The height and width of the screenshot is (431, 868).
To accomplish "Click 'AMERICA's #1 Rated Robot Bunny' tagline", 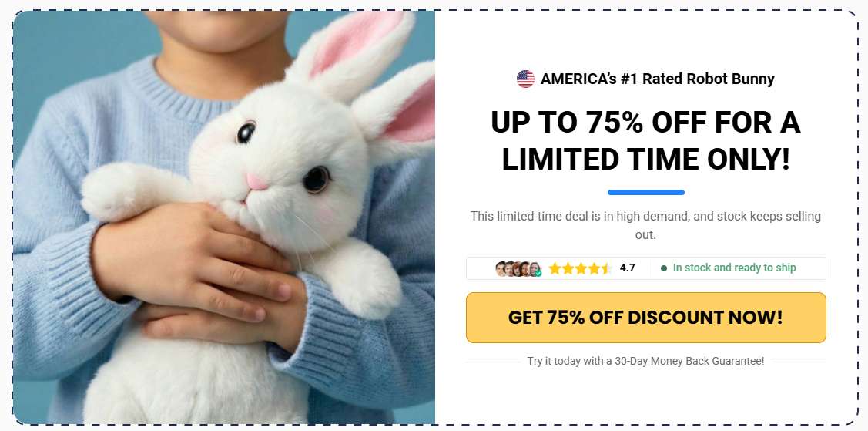I will (x=658, y=79).
